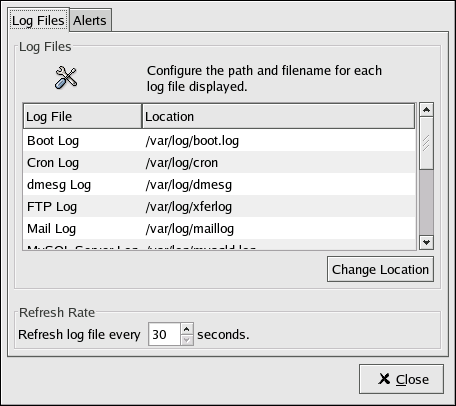Select the Mail Log row
Screen dimensions: 456x406
[219, 229]
